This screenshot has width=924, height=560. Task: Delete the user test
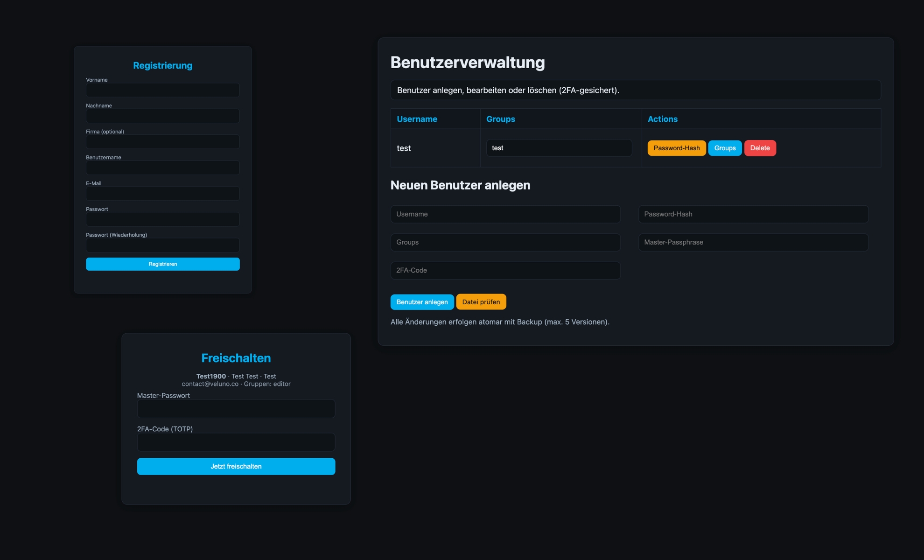pos(760,148)
